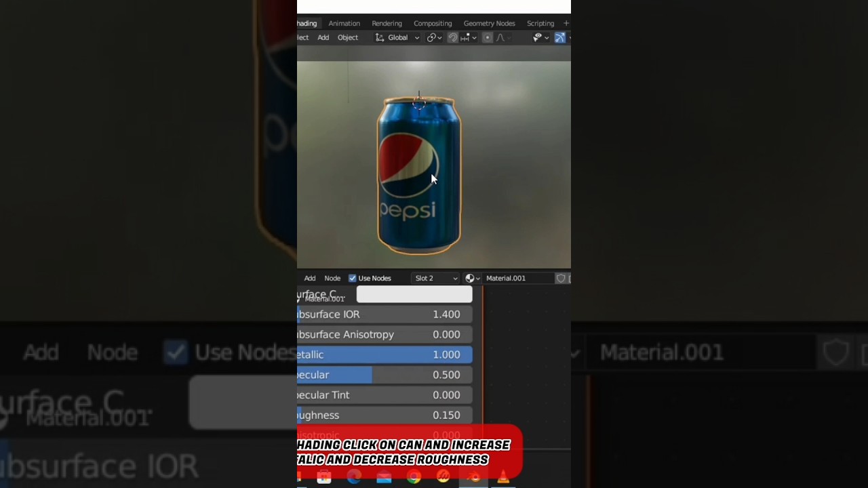Add a new workspace with the plus icon
The height and width of the screenshot is (488, 868).
click(x=566, y=23)
